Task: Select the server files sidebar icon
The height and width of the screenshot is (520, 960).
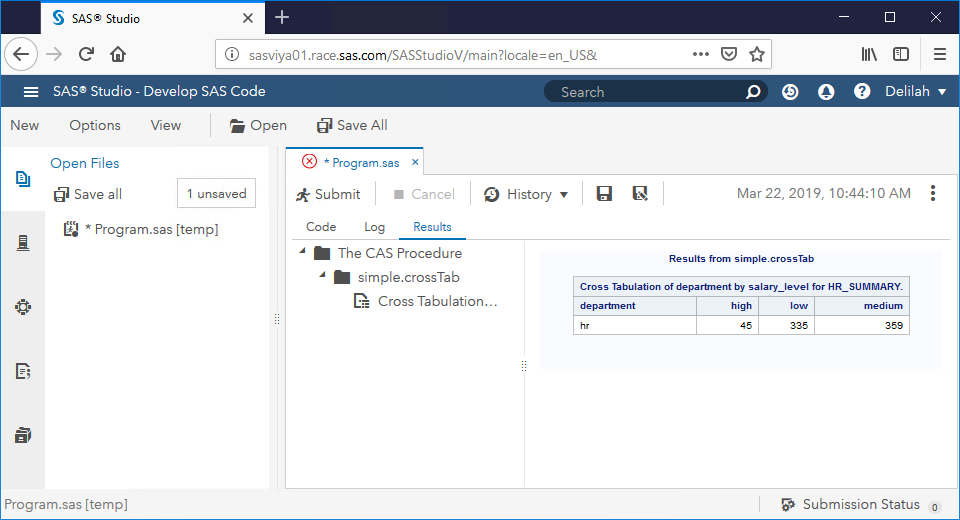Action: [x=23, y=243]
